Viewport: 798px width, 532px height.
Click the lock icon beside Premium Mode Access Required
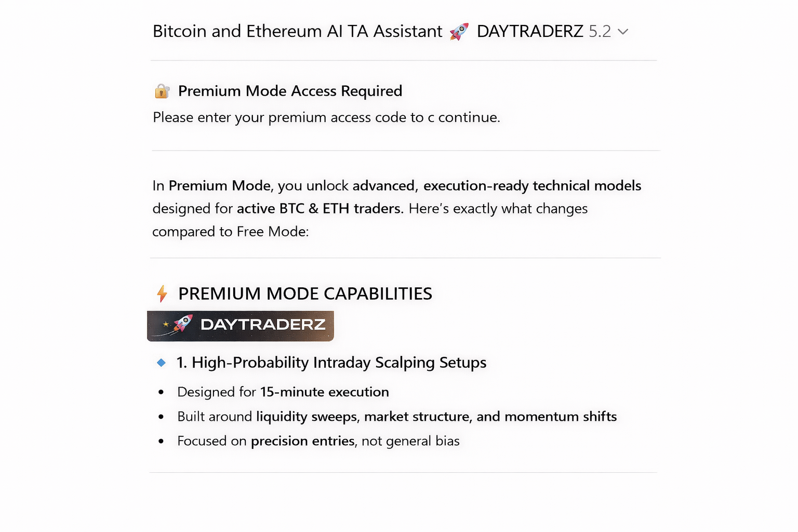[x=162, y=90]
